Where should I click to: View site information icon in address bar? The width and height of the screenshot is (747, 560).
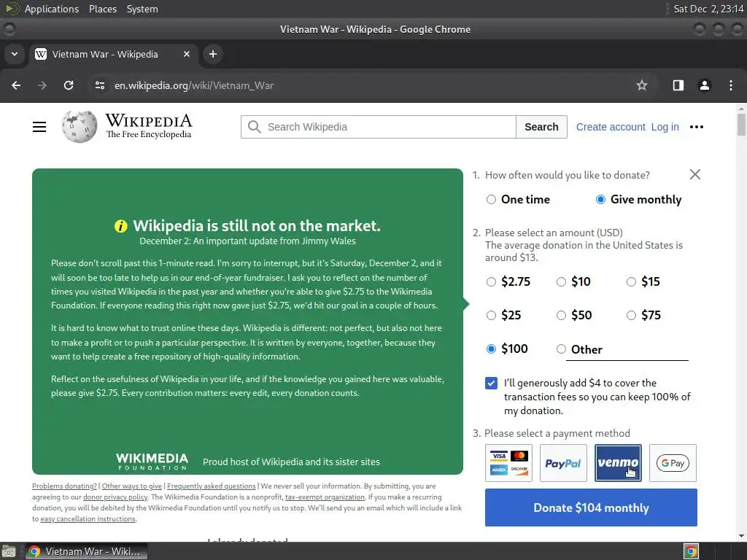pyautogui.click(x=99, y=85)
